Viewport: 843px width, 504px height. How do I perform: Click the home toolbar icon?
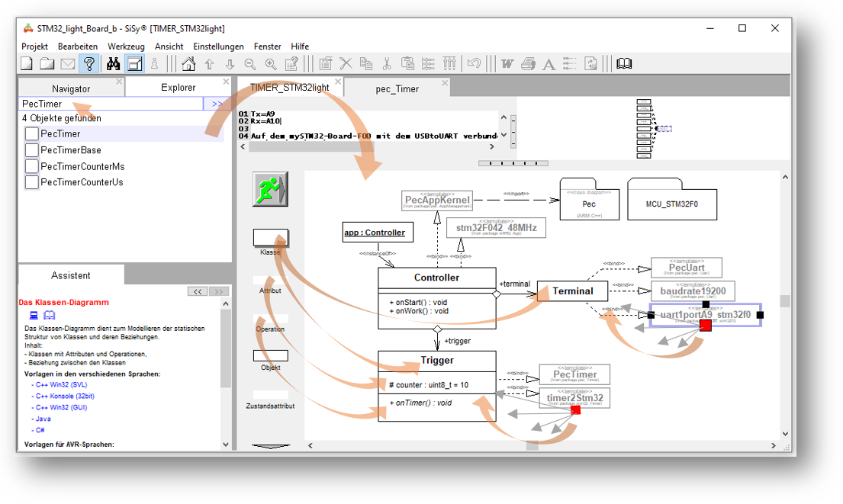pyautogui.click(x=188, y=64)
